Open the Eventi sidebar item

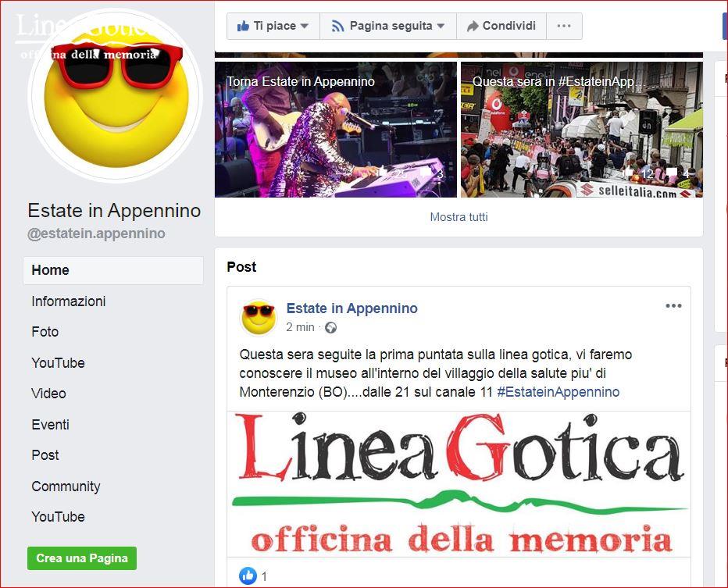(50, 425)
